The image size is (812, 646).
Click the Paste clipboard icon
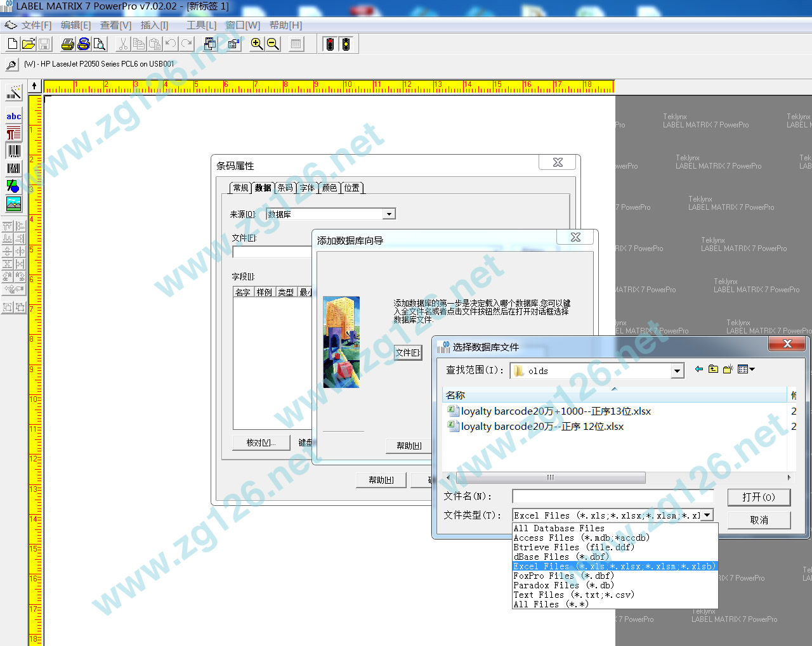[155, 44]
